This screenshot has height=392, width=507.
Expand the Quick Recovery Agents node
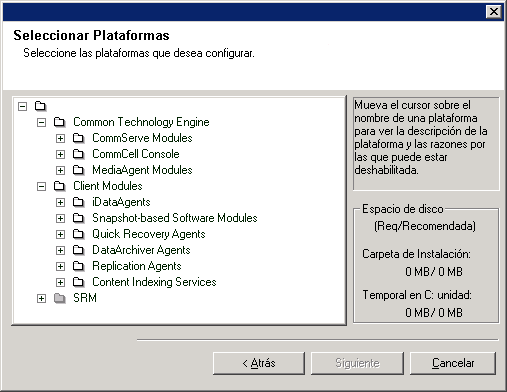pos(60,234)
